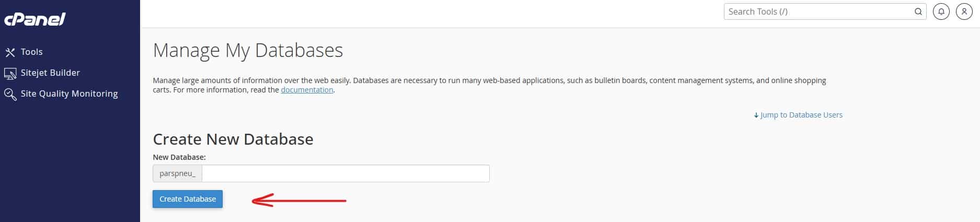Jump to Database Users link

pos(801,115)
